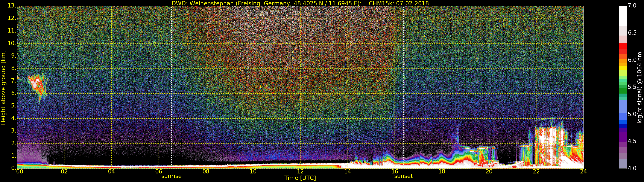Image resolution: width=644 pixels, height=182 pixels.
Task: Click the plot title mentioning Weihenstephan
Action: [x=300, y=3]
